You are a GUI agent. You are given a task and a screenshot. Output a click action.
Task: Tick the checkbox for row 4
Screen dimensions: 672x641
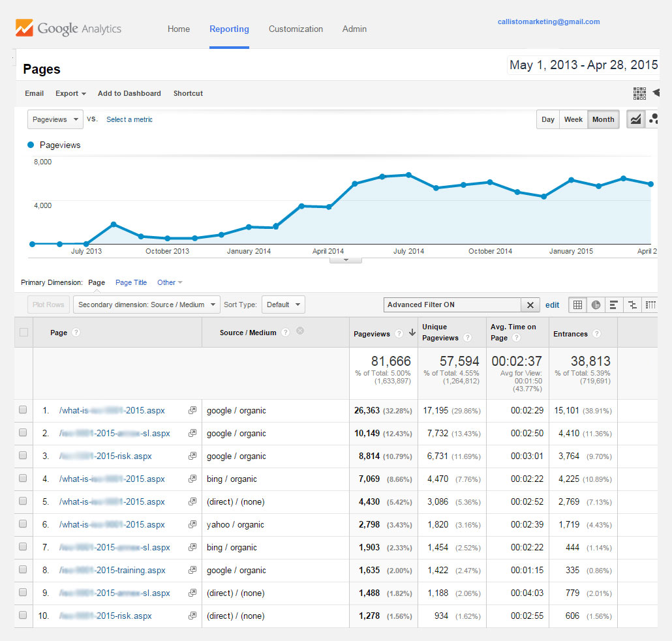23,479
